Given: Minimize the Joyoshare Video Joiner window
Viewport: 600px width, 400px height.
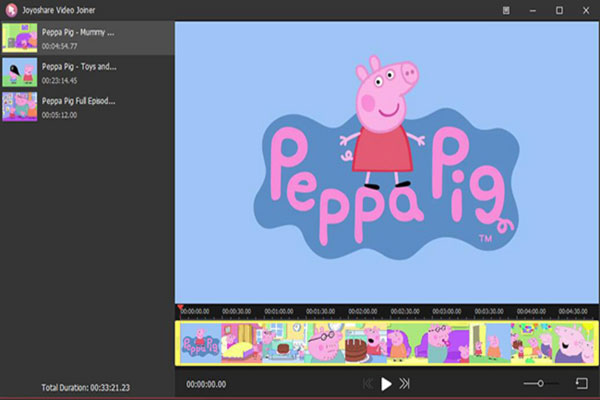Looking at the screenshot, I should [x=532, y=9].
